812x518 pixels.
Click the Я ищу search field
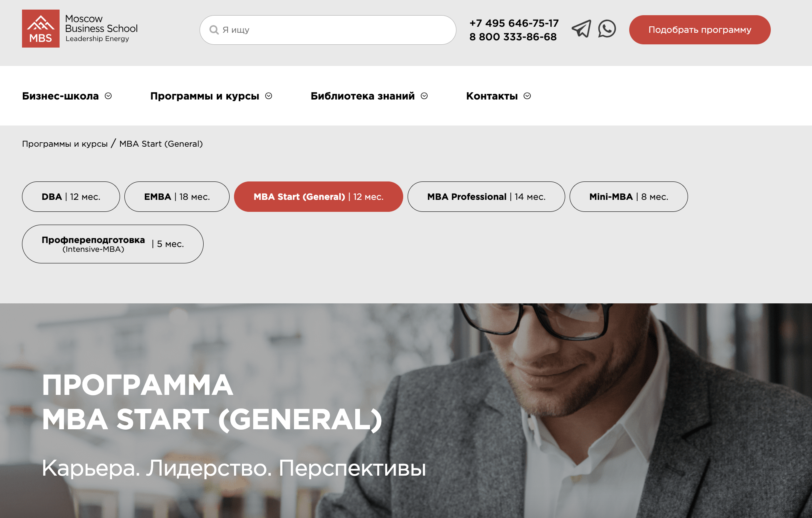point(328,30)
